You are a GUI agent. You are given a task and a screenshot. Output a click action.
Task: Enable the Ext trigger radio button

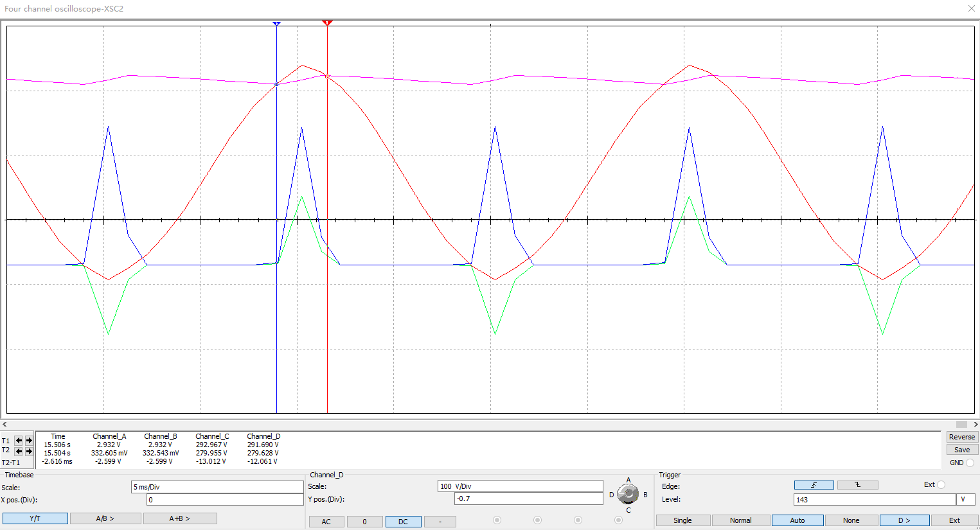[x=941, y=484]
